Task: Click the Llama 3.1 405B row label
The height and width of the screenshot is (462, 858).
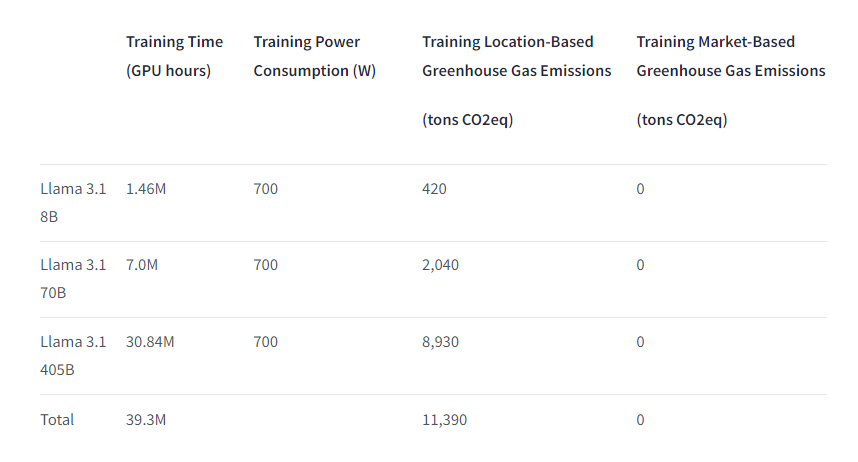Action: [x=72, y=356]
